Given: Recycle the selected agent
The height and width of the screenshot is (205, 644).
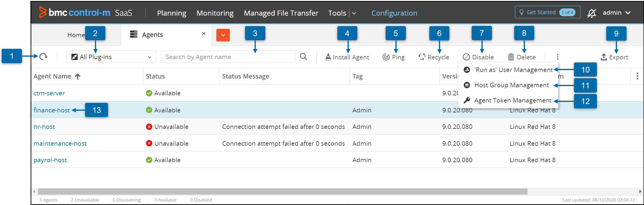Looking at the screenshot, I should point(434,57).
